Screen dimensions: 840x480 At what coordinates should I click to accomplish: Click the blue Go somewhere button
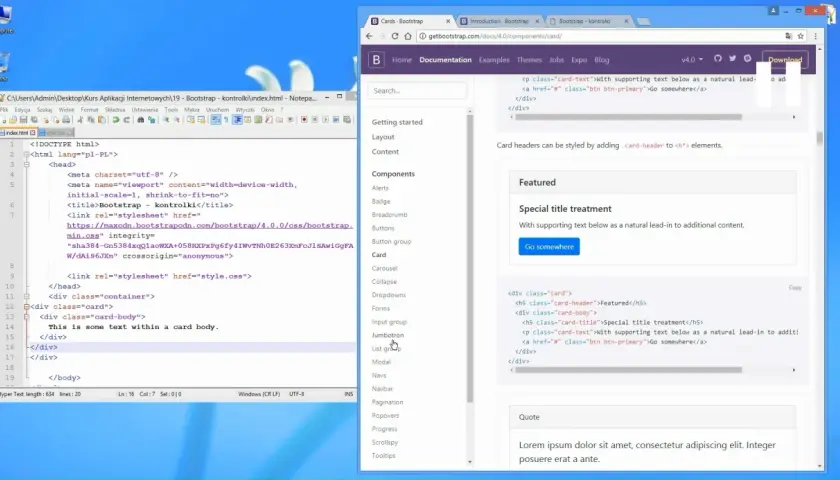549,246
